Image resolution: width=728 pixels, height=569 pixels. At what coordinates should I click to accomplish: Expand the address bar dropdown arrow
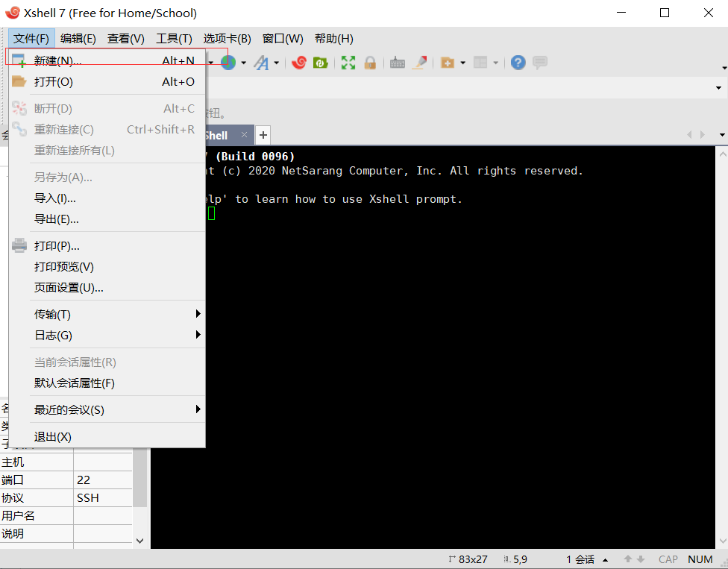point(719,88)
